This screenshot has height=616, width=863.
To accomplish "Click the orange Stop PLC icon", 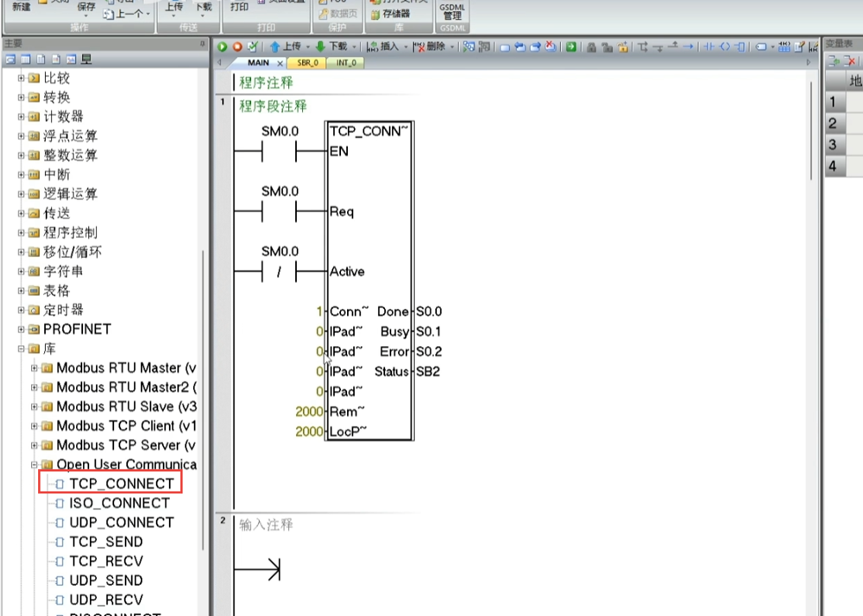I will [x=236, y=47].
